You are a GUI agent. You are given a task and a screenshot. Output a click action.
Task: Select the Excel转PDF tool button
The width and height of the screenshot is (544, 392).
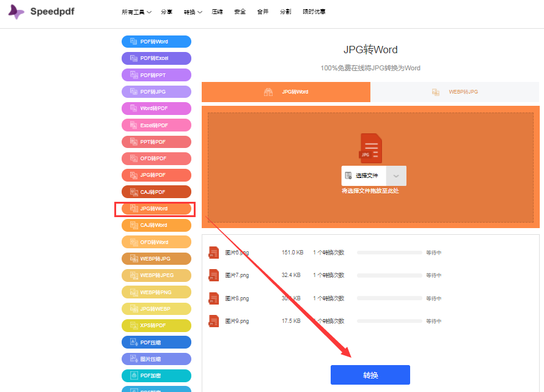[x=156, y=125]
